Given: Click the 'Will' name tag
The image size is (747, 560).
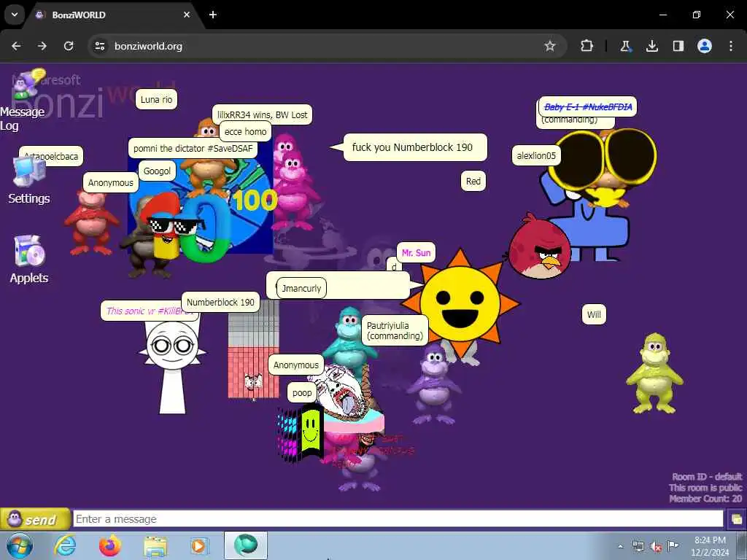Looking at the screenshot, I should coord(594,314).
